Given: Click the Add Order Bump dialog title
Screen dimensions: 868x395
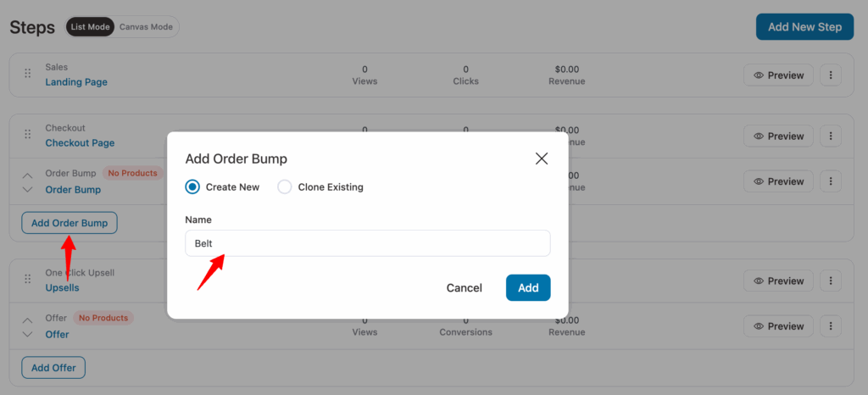Looking at the screenshot, I should [x=236, y=159].
